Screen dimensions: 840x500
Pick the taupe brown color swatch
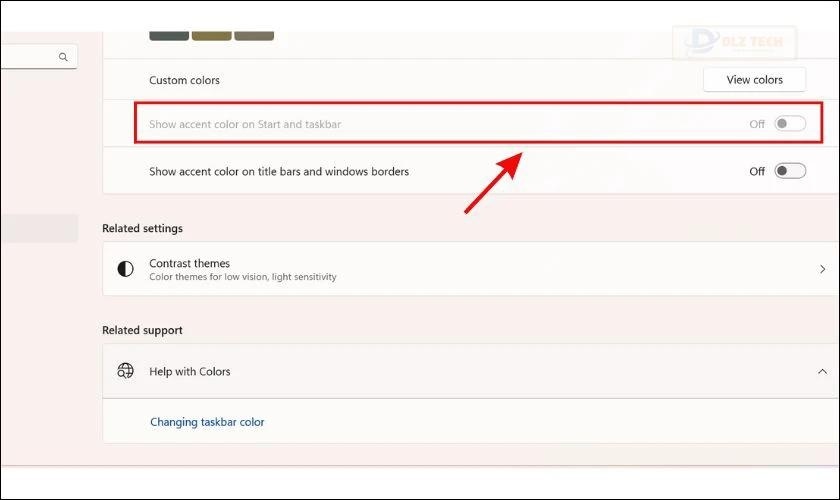[254, 35]
